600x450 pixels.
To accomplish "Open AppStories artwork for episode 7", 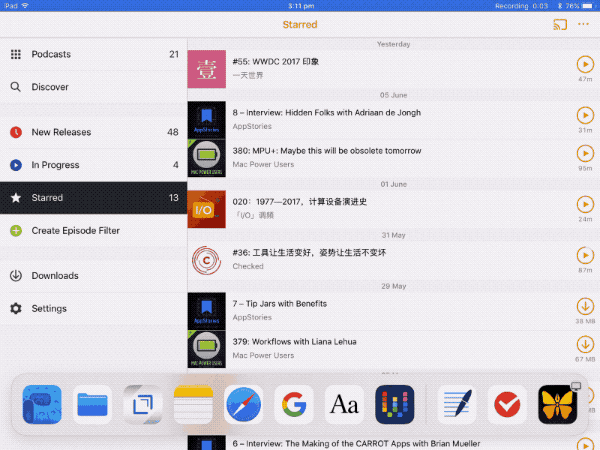I will [x=207, y=311].
